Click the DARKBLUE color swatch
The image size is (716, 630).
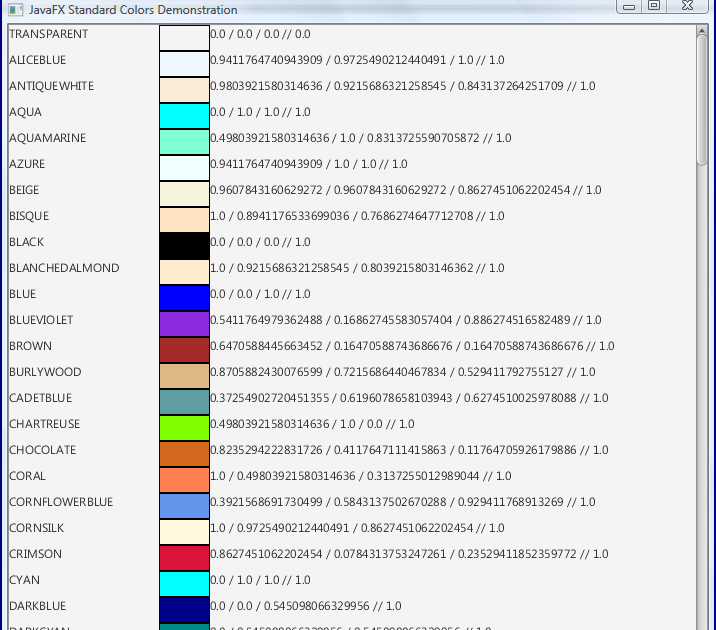[184, 610]
